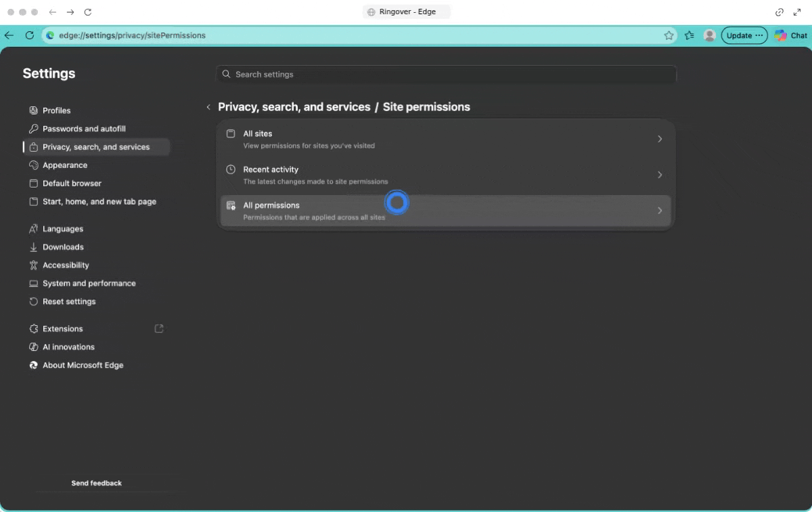Screen dimensions: 812x512
Task: Click the Update button
Action: [x=744, y=35]
